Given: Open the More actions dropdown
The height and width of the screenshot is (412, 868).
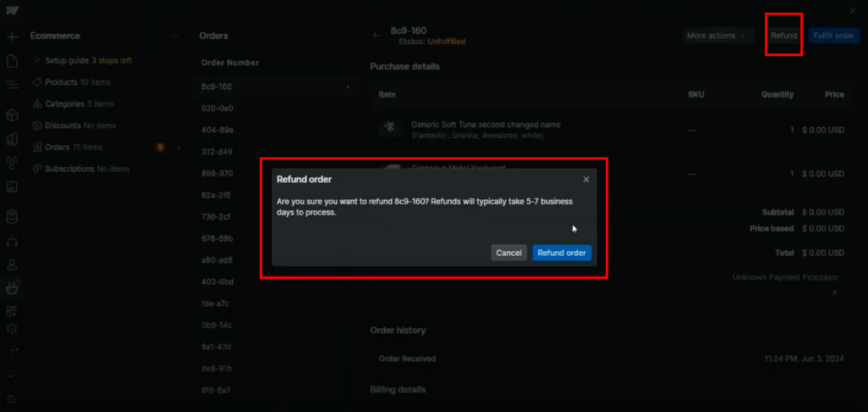Looking at the screenshot, I should pos(719,36).
